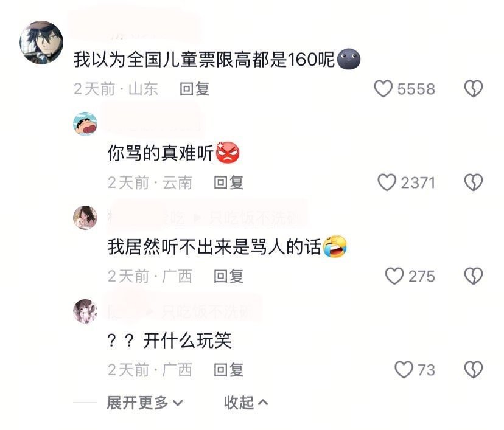Open the Crayon Shin-chan avatar profile
This screenshot has height=430, width=504.
click(85, 123)
